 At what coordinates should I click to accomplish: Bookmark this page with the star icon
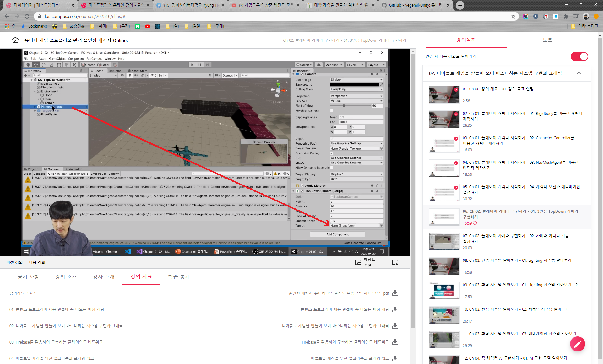[x=513, y=16]
